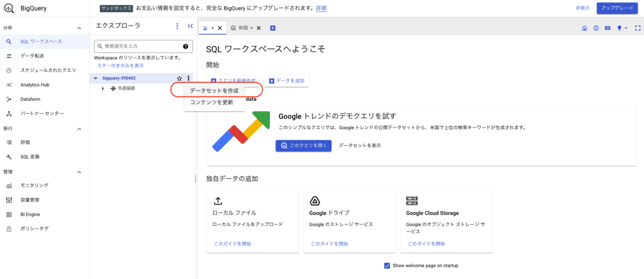This screenshot has width=644, height=279.
Task: Click このクエリを開く button
Action: point(304,145)
